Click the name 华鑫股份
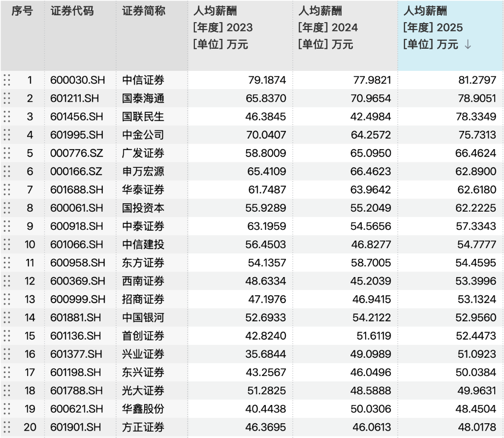 pos(143,409)
